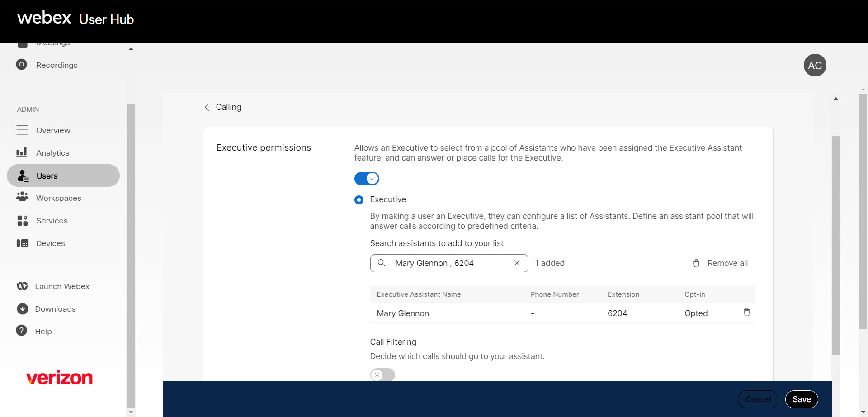Click the assistant search input field
This screenshot has width=868, height=417.
pyautogui.click(x=449, y=263)
